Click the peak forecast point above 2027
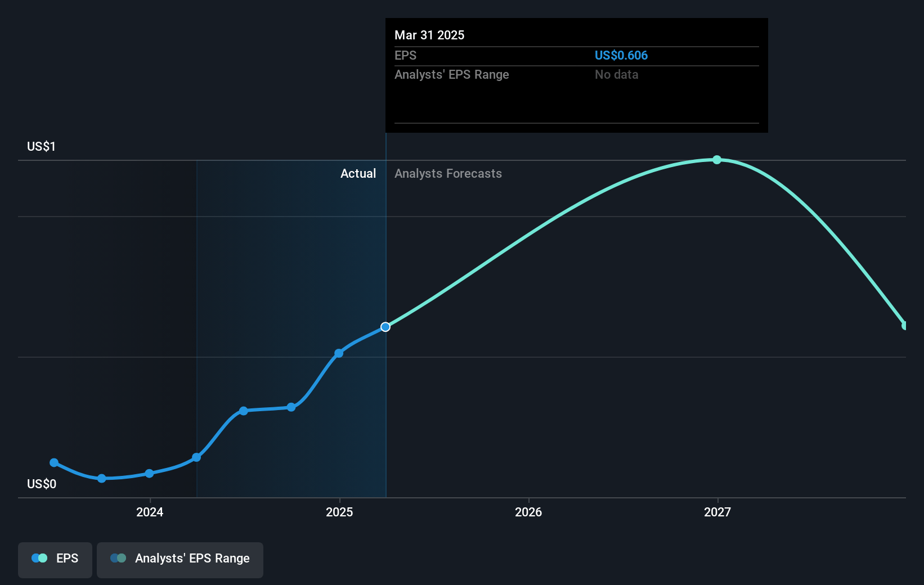Viewport: 924px width, 585px height. 717,160
